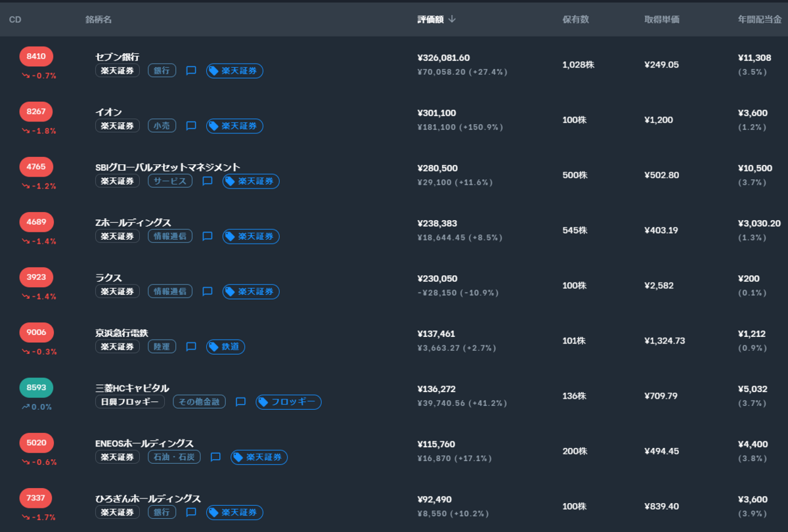
Task: Open the comment icon for Zホールディングス
Action: tap(208, 236)
